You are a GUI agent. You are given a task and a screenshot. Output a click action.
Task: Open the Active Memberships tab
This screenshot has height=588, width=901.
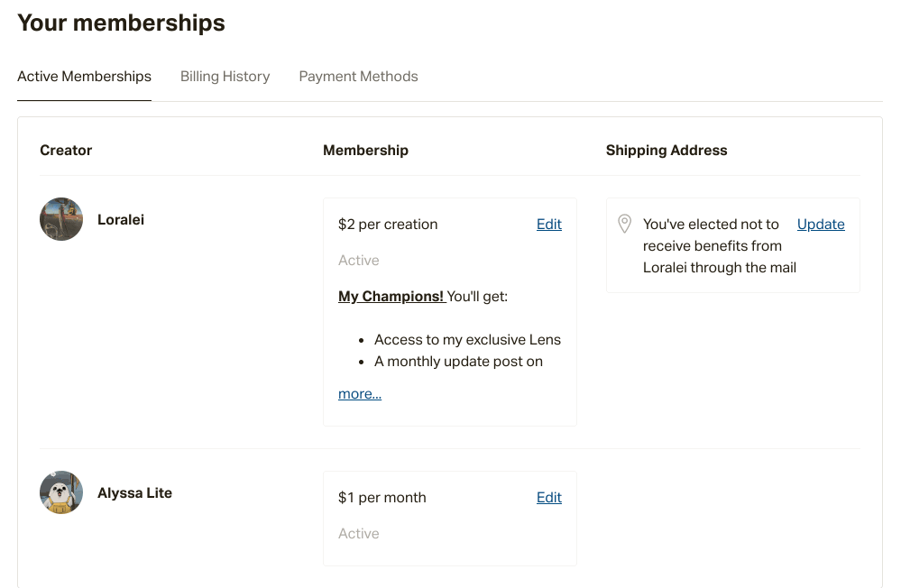click(x=84, y=77)
